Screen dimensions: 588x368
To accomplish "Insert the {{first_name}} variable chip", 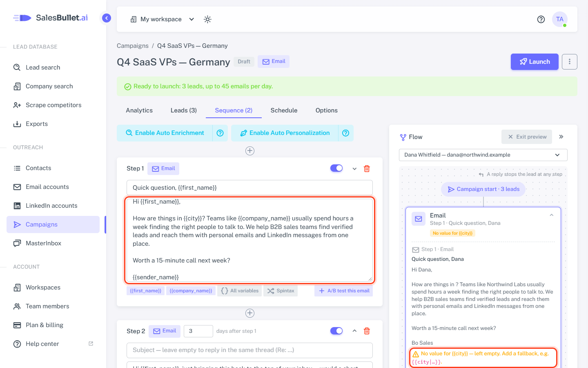I will (x=145, y=291).
